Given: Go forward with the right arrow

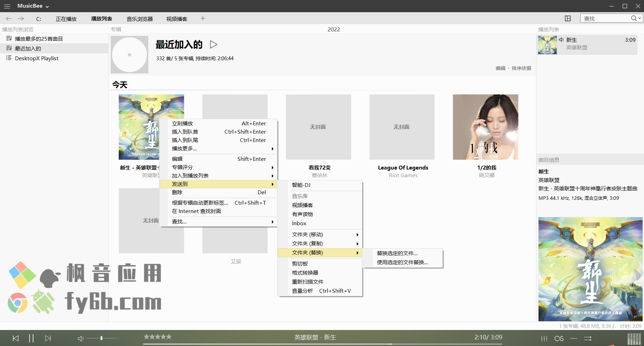Looking at the screenshot, I should tap(21, 18).
